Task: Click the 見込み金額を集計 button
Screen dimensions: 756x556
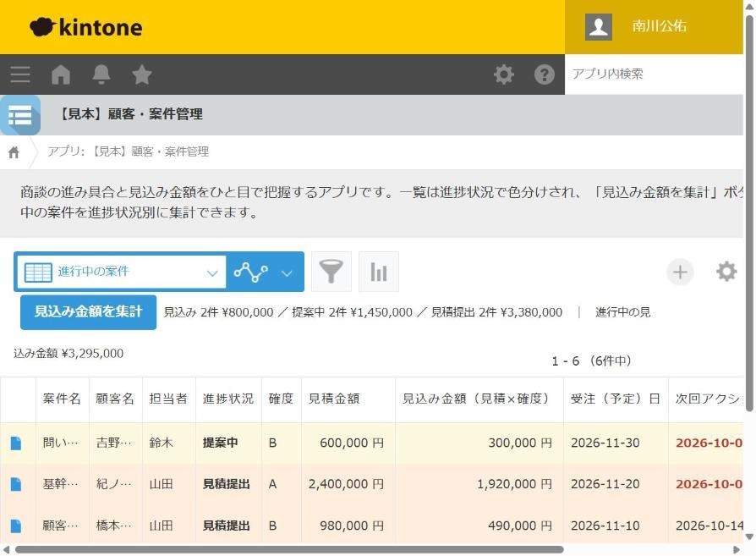Action: point(88,312)
